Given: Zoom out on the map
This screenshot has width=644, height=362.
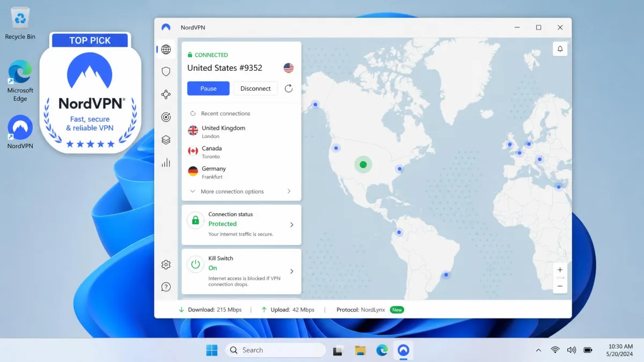Looking at the screenshot, I should (560, 286).
